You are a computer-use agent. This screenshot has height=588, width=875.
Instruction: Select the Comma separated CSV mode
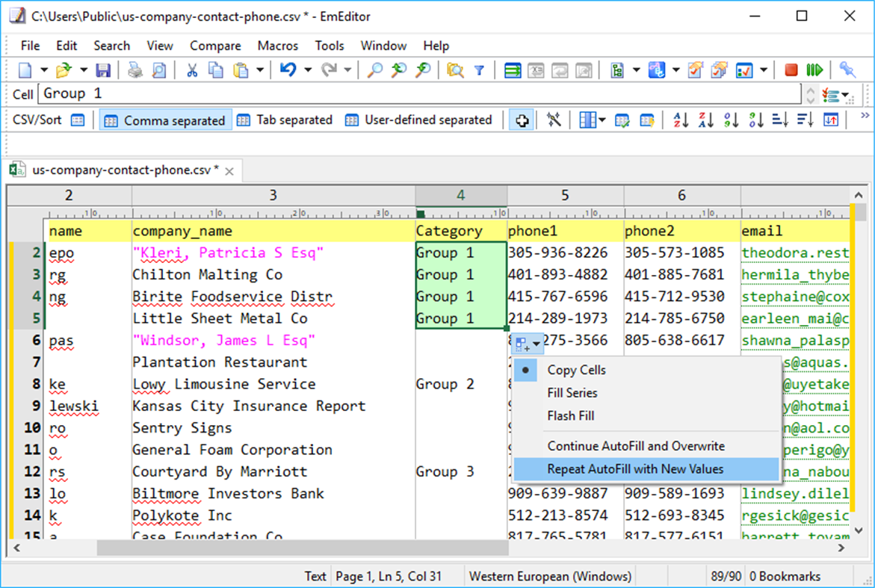tap(165, 120)
